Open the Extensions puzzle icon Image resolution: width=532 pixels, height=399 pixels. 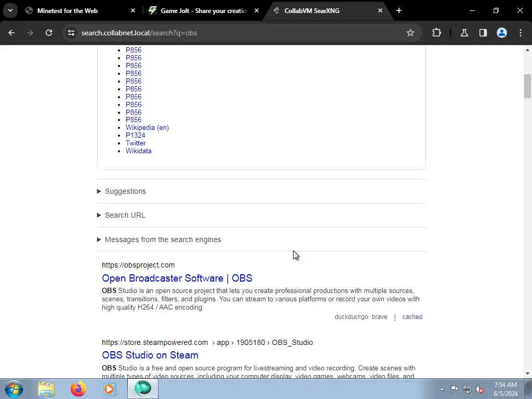pyautogui.click(x=436, y=33)
